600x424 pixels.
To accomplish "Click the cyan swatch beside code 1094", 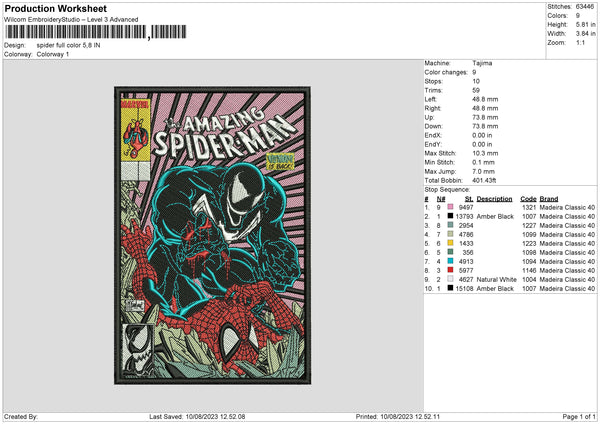I will (450, 261).
